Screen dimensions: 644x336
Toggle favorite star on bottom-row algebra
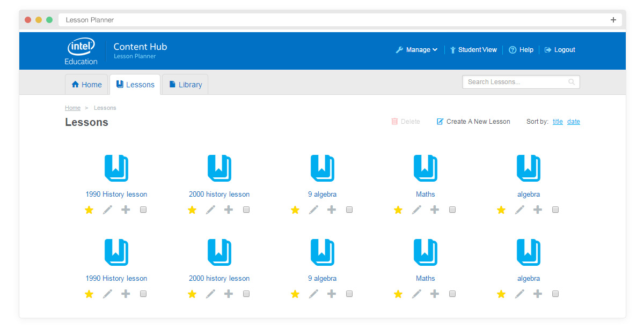(501, 294)
